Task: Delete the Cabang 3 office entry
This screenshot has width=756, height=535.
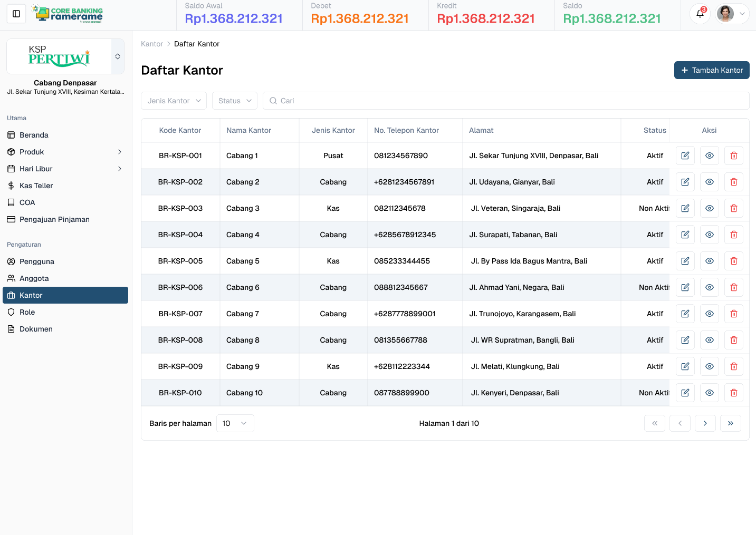Action: pyautogui.click(x=733, y=208)
